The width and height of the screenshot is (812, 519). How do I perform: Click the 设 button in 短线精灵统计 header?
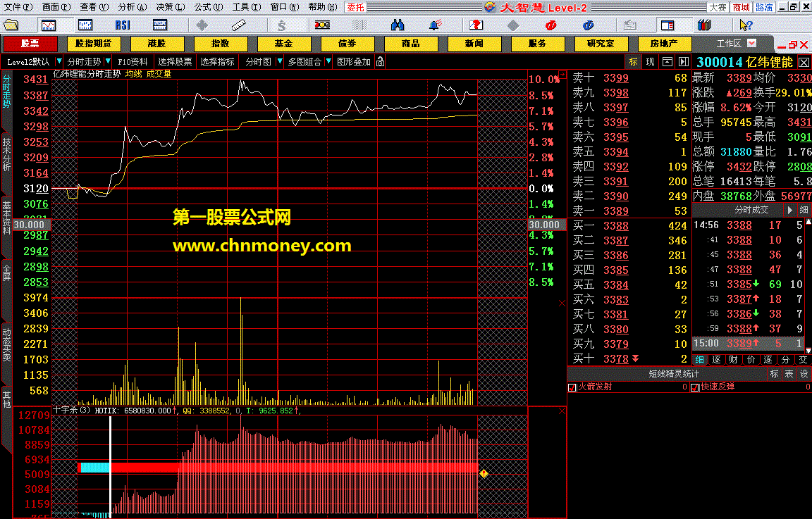(x=804, y=374)
